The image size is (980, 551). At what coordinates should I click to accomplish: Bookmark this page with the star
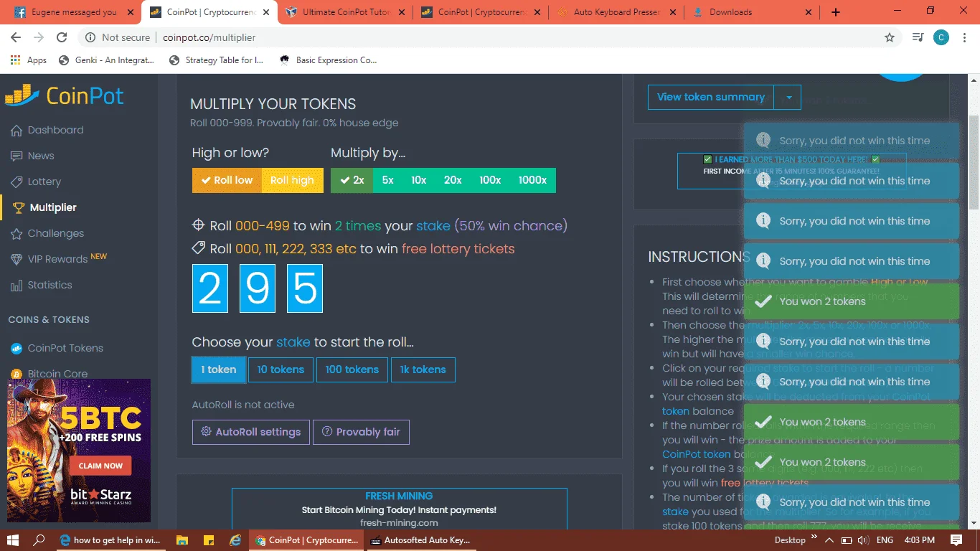point(890,37)
